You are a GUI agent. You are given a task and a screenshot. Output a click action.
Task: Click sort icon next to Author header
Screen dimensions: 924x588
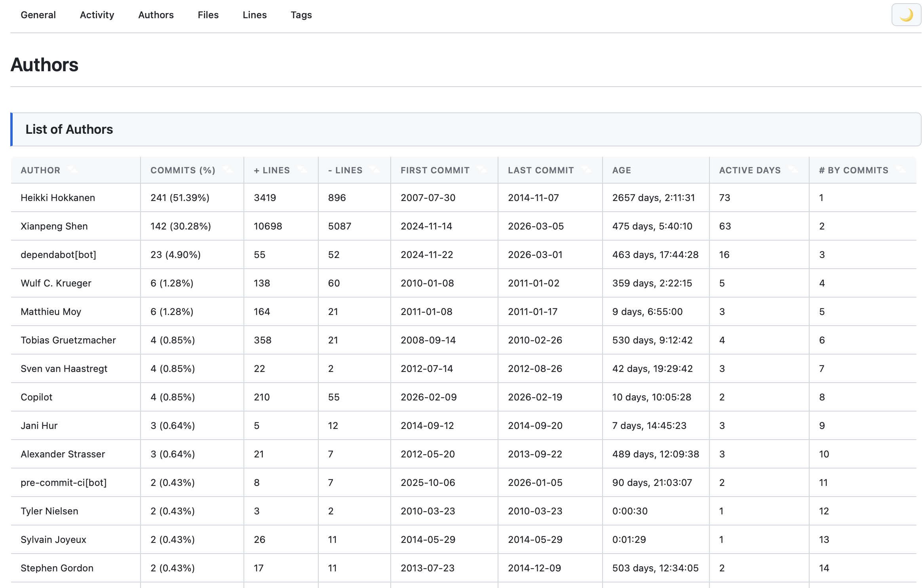tap(72, 170)
